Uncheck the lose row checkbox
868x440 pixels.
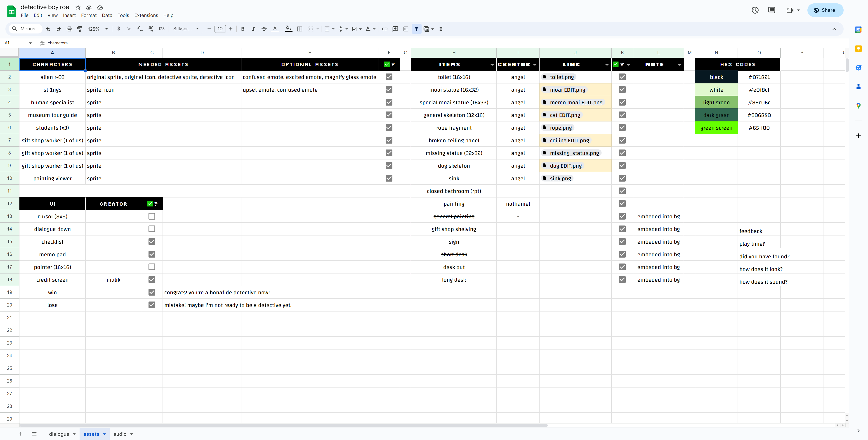pos(152,305)
